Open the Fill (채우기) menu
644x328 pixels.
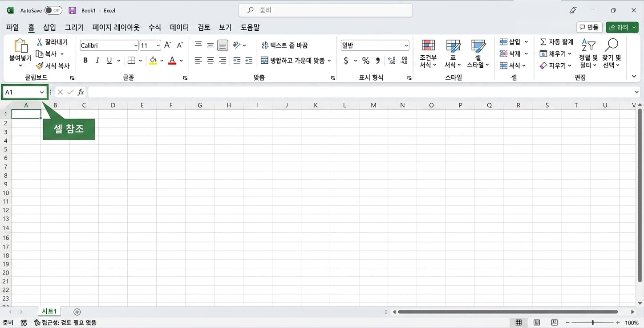(555, 53)
